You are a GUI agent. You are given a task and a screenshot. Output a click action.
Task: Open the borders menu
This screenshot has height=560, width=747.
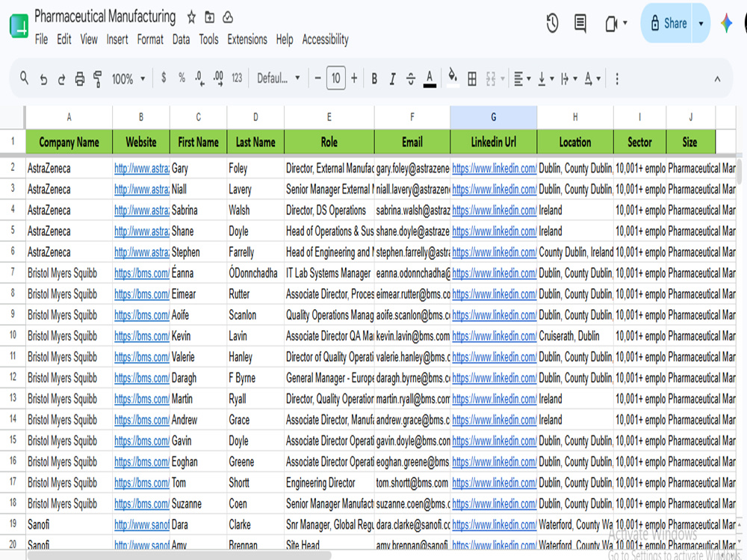(472, 79)
